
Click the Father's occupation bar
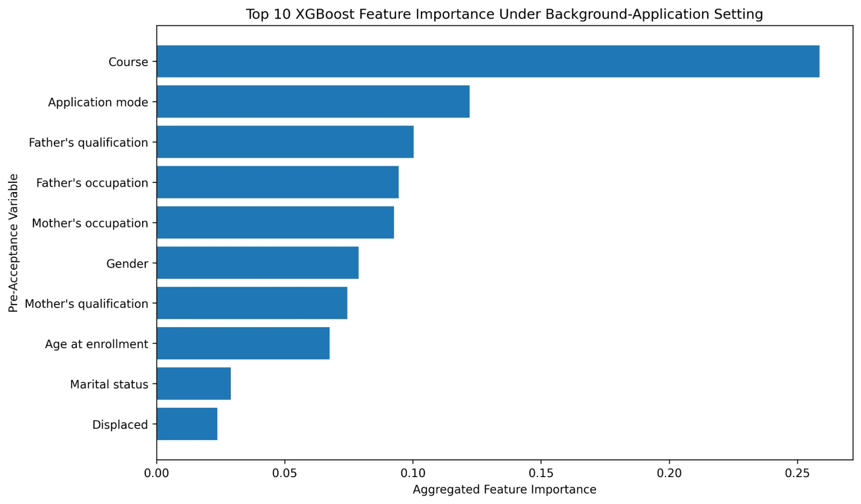[x=278, y=182]
